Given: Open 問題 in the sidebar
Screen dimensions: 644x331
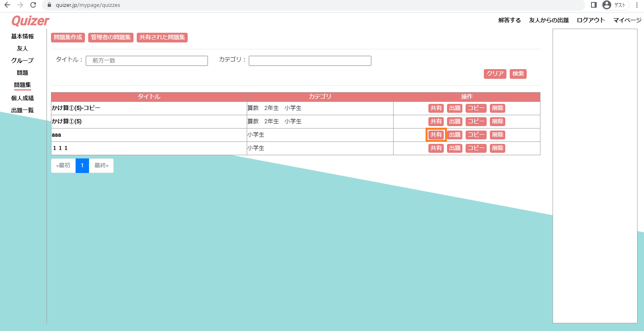Looking at the screenshot, I should pos(22,73).
